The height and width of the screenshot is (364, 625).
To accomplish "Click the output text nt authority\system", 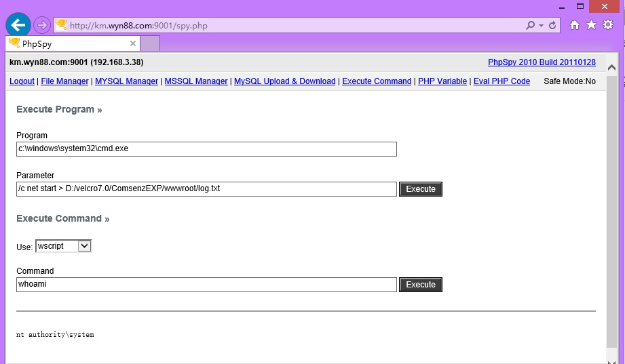I will [x=55, y=335].
